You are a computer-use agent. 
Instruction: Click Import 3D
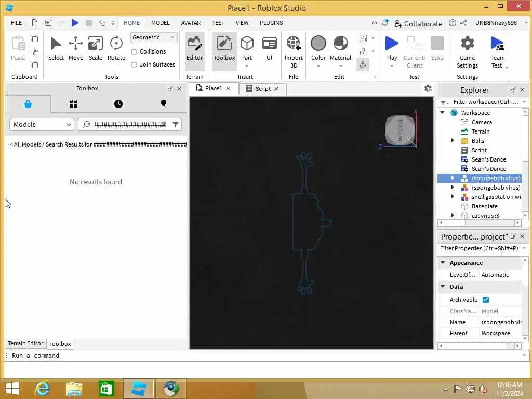pyautogui.click(x=294, y=51)
